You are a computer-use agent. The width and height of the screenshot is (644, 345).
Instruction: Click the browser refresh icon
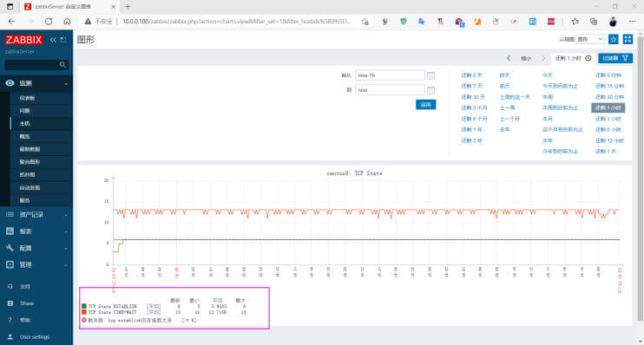pyautogui.click(x=49, y=22)
